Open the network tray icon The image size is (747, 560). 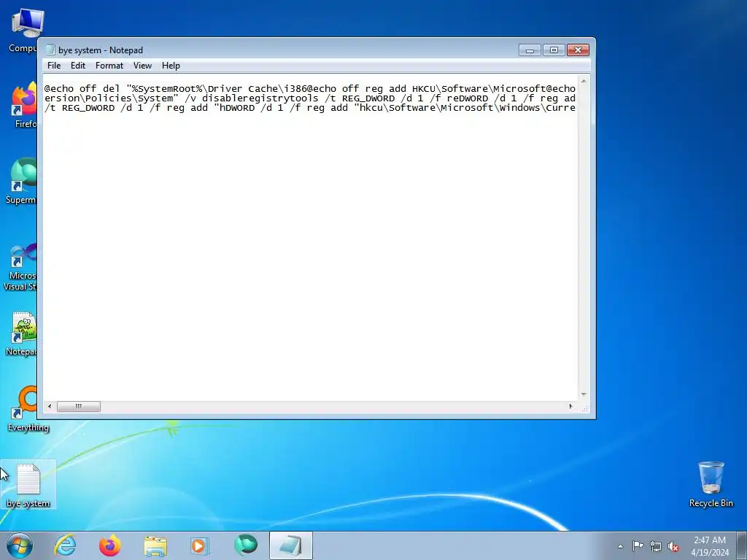(x=656, y=546)
